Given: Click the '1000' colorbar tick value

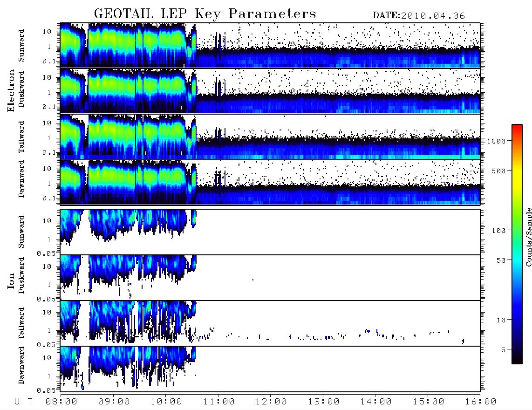Looking at the screenshot, I should point(496,141).
